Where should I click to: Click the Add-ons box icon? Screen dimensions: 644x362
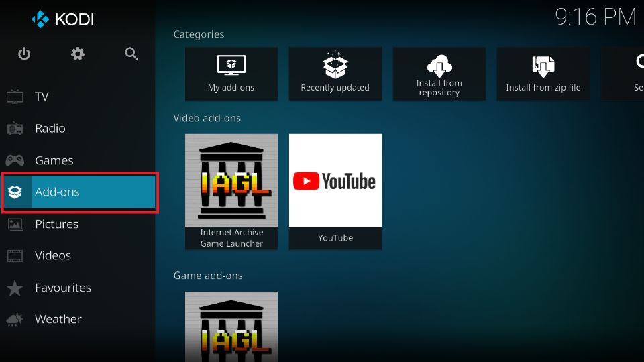pos(15,192)
